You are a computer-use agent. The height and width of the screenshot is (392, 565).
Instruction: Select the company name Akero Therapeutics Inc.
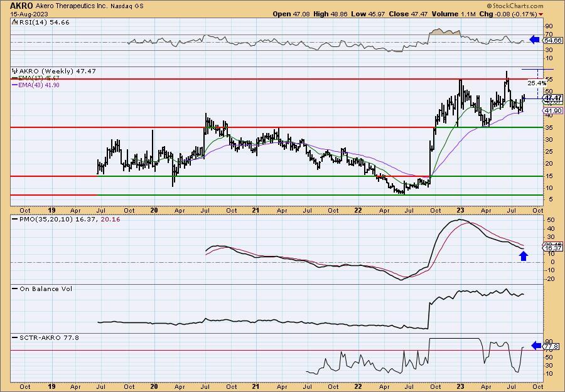click(x=72, y=6)
